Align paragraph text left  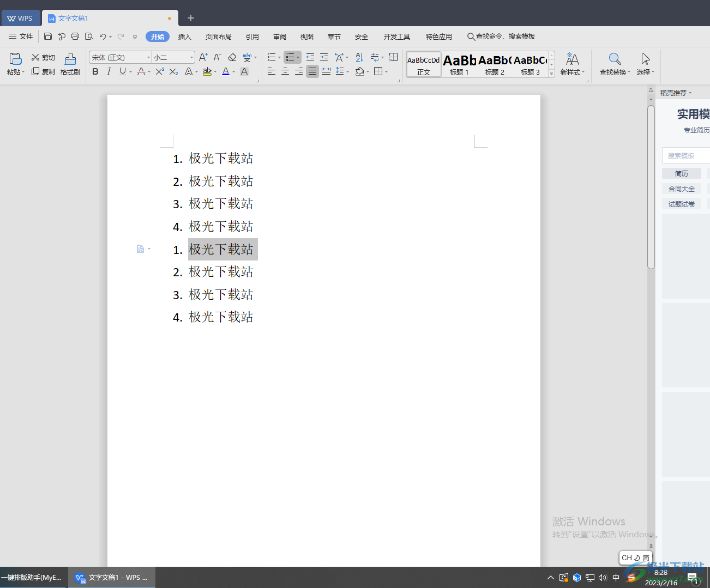(272, 71)
